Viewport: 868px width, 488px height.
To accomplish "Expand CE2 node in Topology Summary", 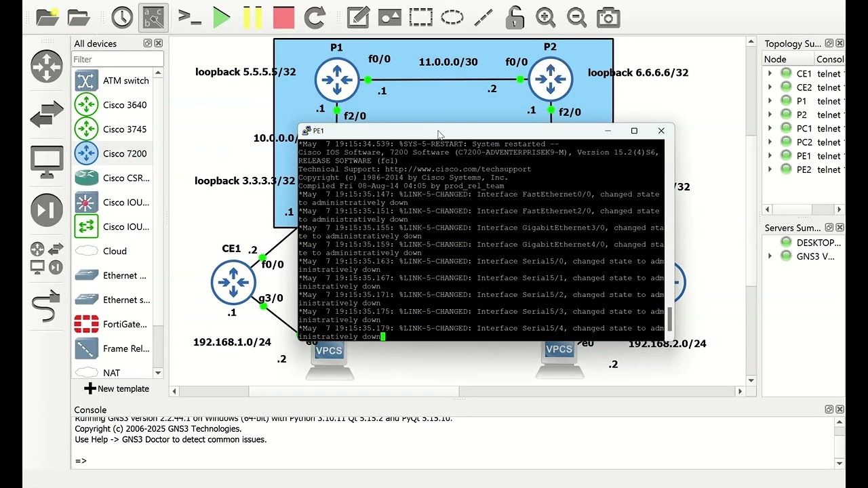I will coord(770,87).
